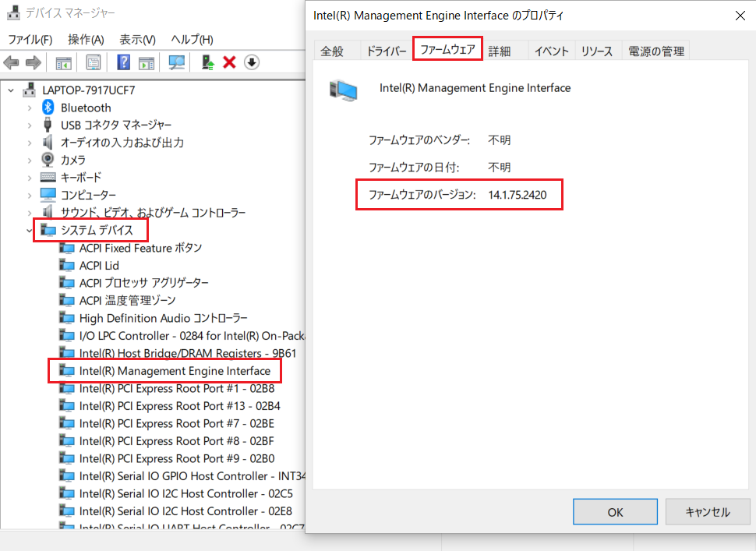Image resolution: width=756 pixels, height=551 pixels.
Task: Click the action pane toggle toolbar icon
Action: click(x=147, y=62)
